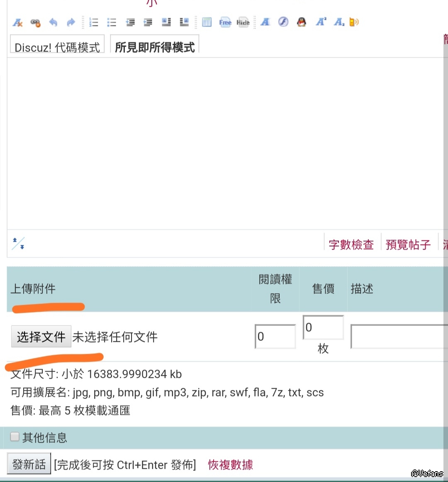Image resolution: width=448 pixels, height=482 pixels.
Task: Click the remove formatting icon
Action: (17, 22)
